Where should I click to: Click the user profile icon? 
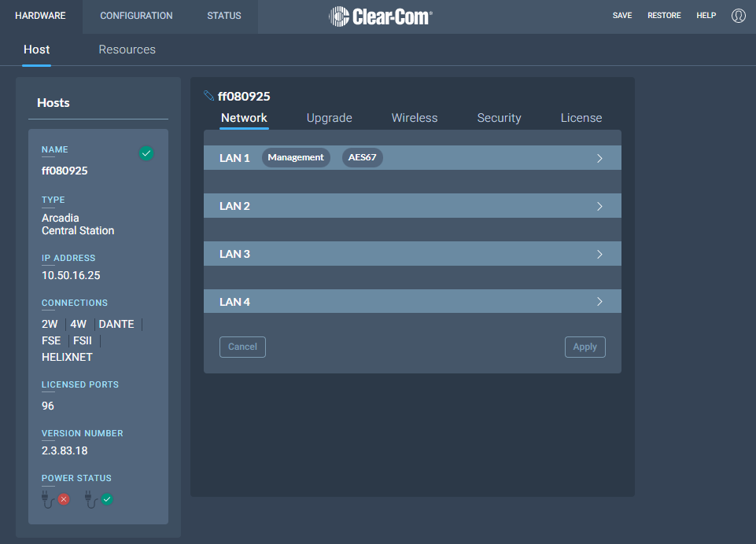[738, 16]
